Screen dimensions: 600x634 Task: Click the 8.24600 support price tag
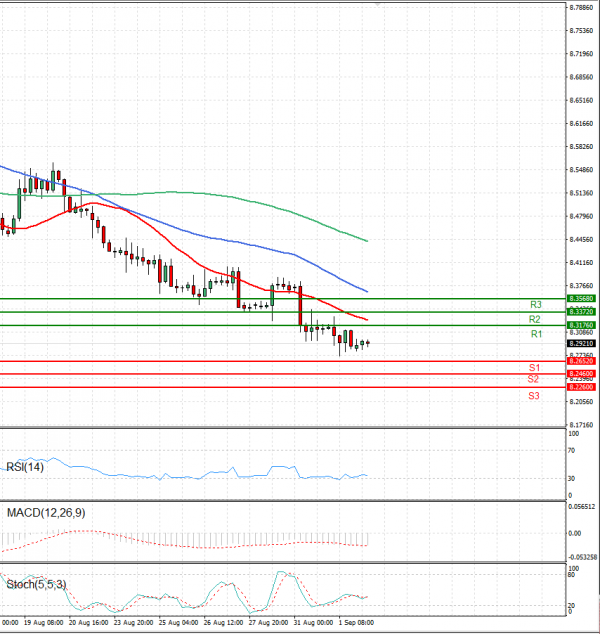click(x=581, y=374)
